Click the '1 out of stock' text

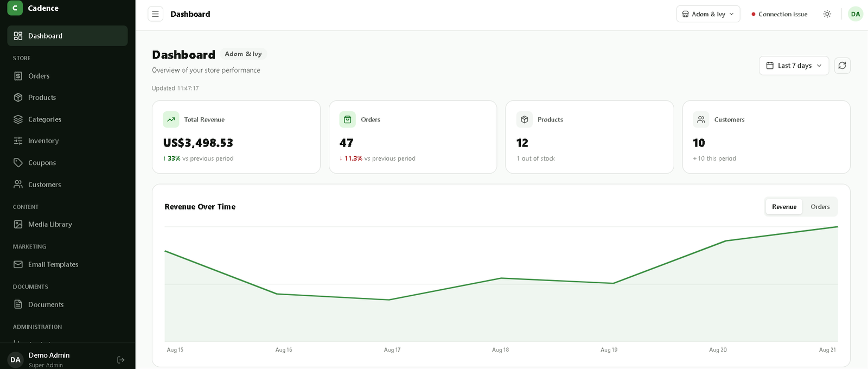pos(535,158)
